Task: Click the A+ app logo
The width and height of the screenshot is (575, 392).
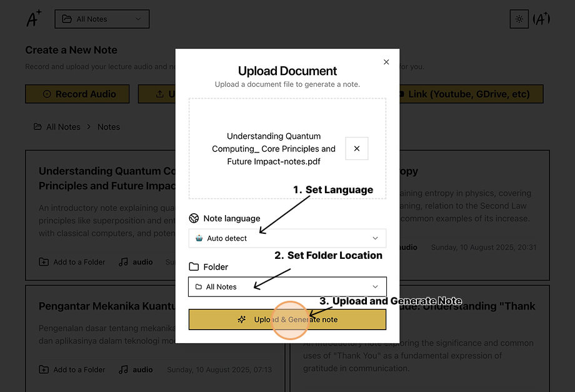Action: pos(34,18)
